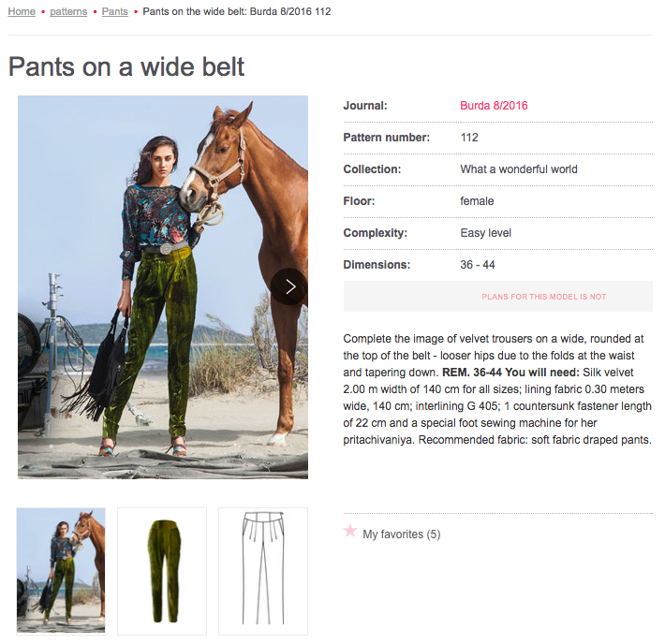The width and height of the screenshot is (665, 644).
Task: Click the pattern number 112 value
Action: click(x=469, y=138)
